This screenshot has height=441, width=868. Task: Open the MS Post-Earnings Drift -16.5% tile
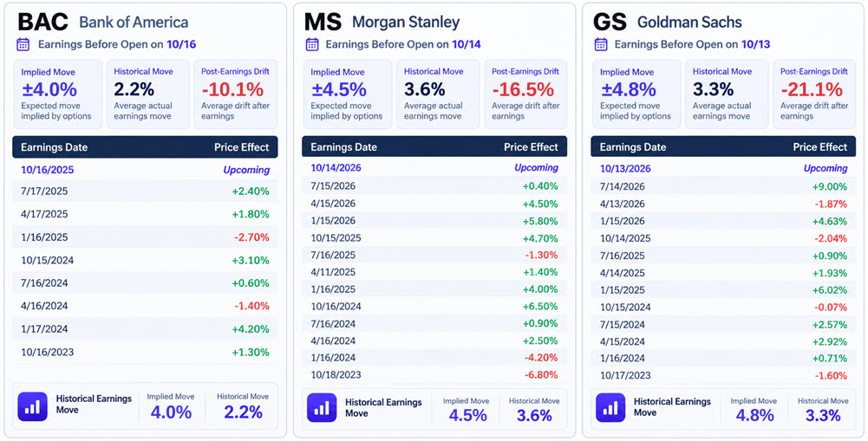pyautogui.click(x=525, y=94)
